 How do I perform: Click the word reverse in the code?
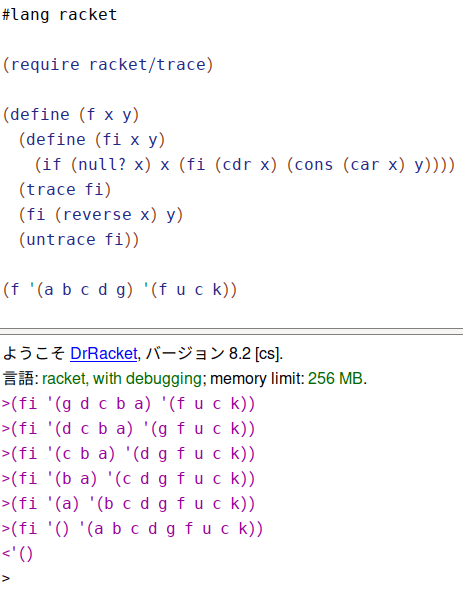click(x=97, y=215)
